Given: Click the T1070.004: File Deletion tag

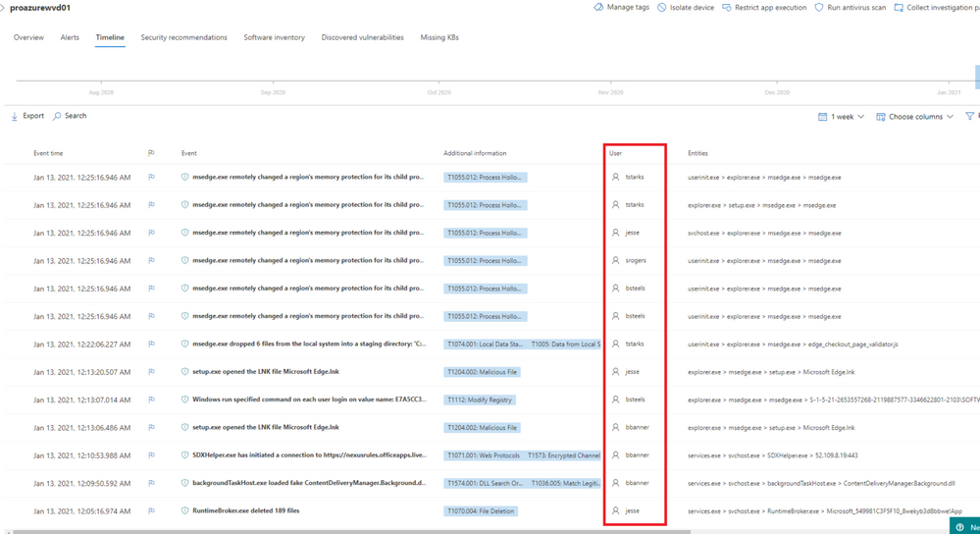Looking at the screenshot, I should tap(481, 511).
